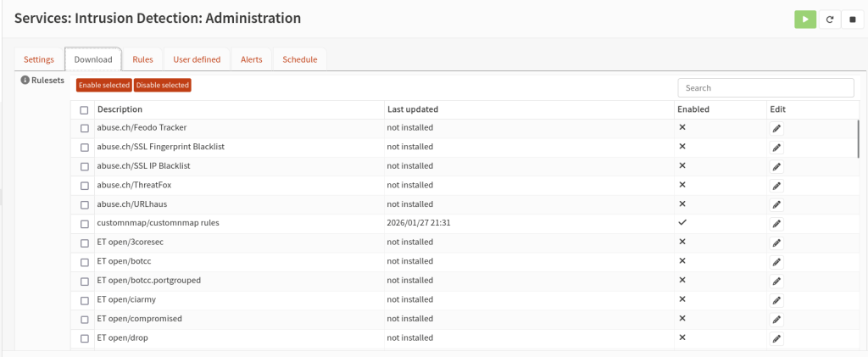
Task: Click the Enable selected button
Action: pyautogui.click(x=104, y=85)
